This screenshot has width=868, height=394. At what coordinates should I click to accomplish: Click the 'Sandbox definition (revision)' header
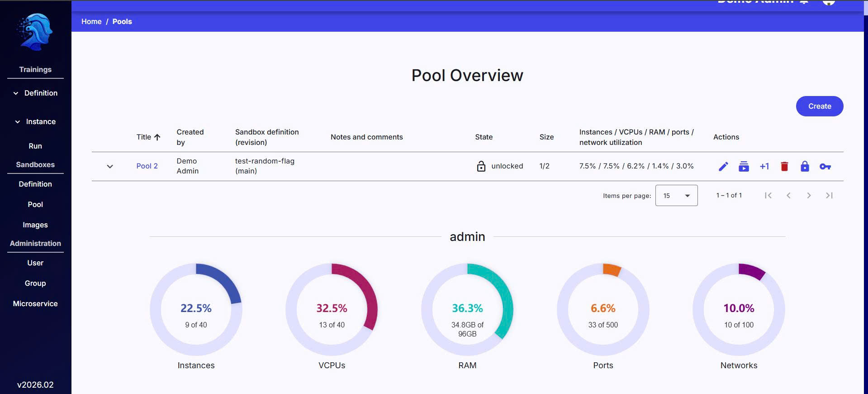[x=267, y=137]
